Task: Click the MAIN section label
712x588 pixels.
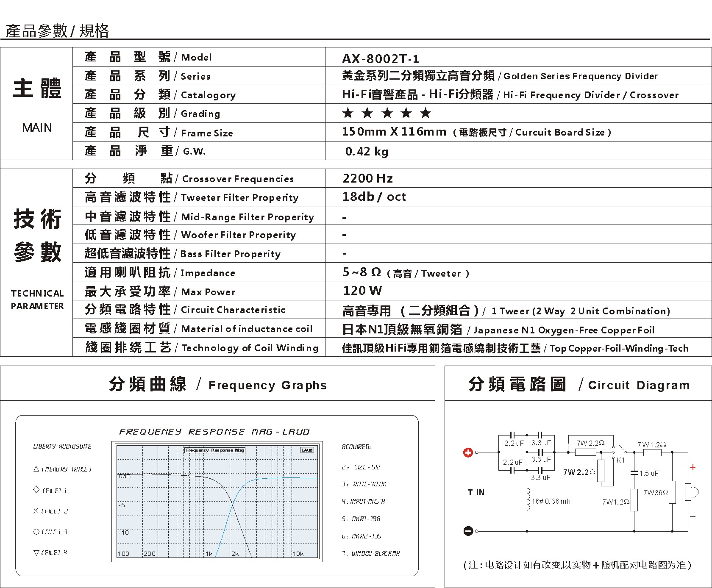Action: (x=37, y=128)
